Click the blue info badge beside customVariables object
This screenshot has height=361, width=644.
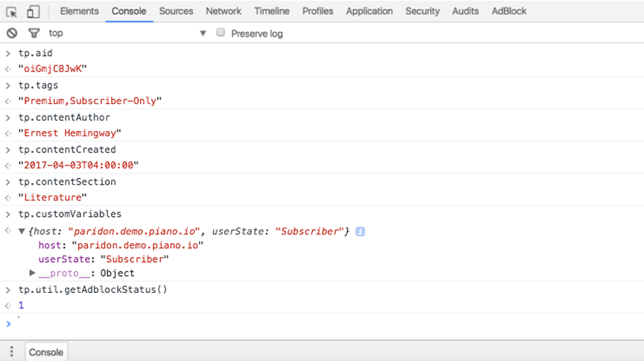[360, 231]
